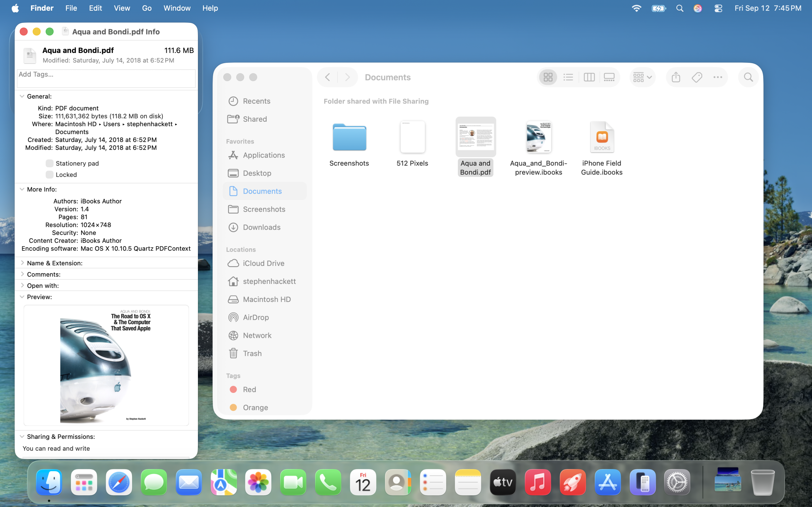Select Downloads in the sidebar
This screenshot has width=812, height=507.
tap(261, 227)
